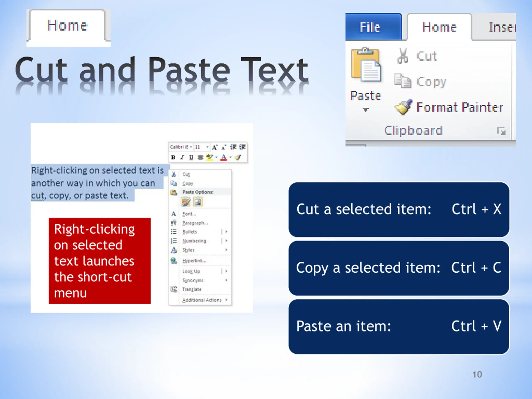Click Look Up in the context menu
Image resolution: width=532 pixels, height=399 pixels.
pos(195,272)
